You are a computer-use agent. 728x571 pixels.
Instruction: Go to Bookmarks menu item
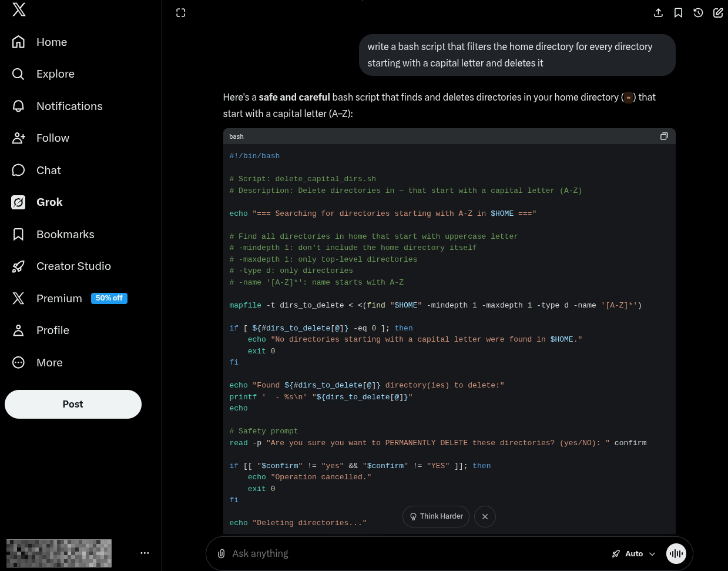click(x=65, y=234)
